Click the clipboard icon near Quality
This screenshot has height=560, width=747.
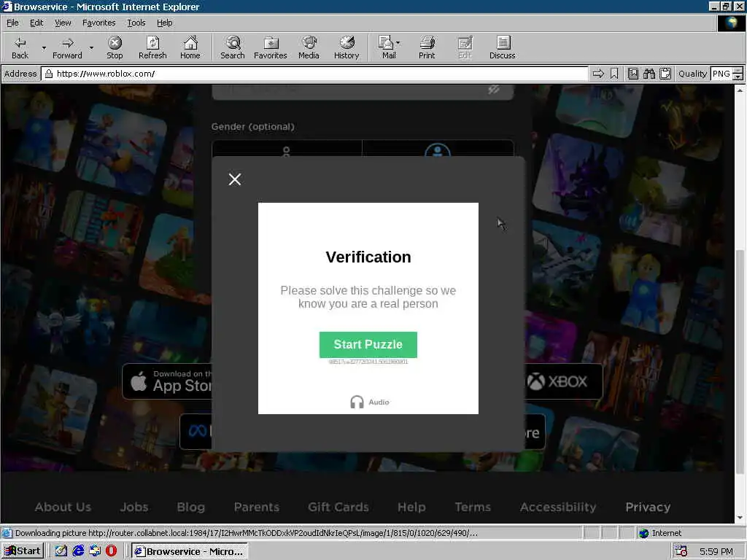click(665, 74)
